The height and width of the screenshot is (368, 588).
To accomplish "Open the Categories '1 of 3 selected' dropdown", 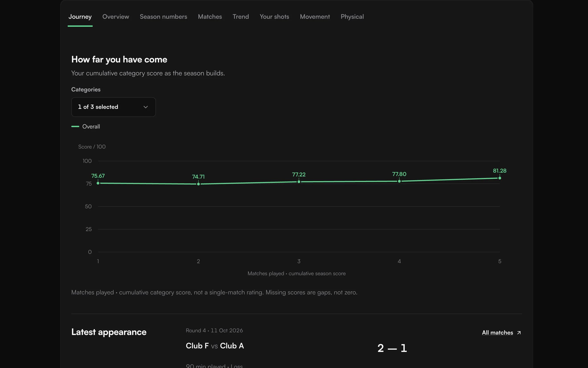I will (113, 107).
